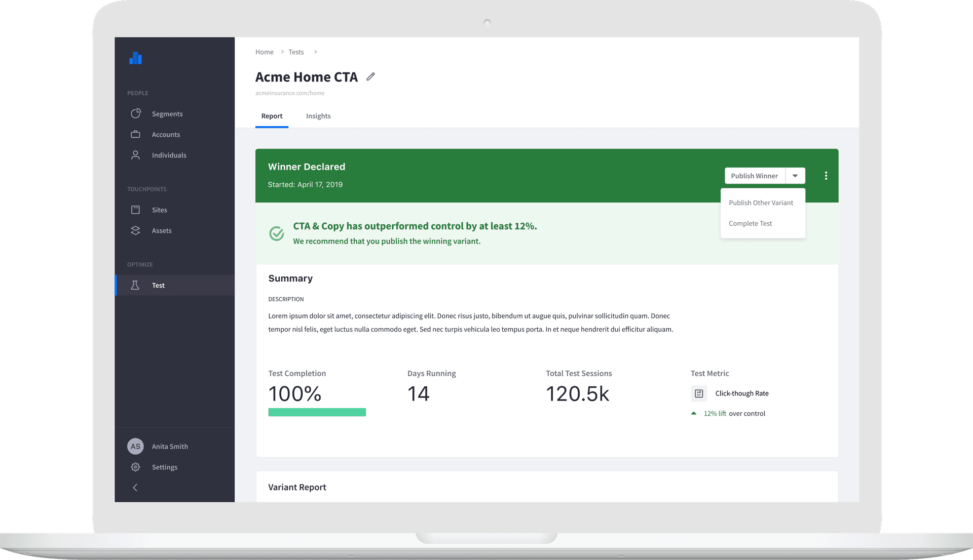Collapse the sidebar with the left chevron
973x560 pixels.
pyautogui.click(x=135, y=488)
